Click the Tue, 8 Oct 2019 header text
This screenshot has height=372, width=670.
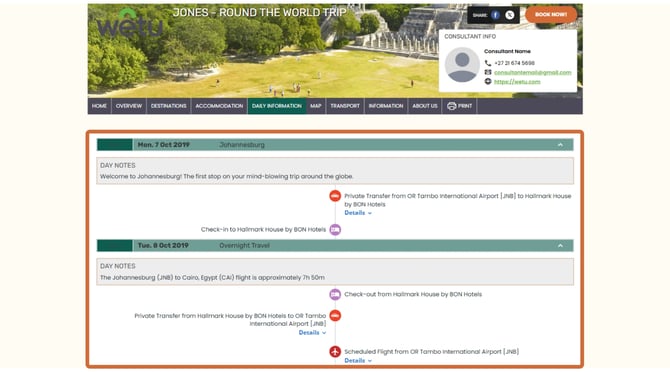pos(163,246)
